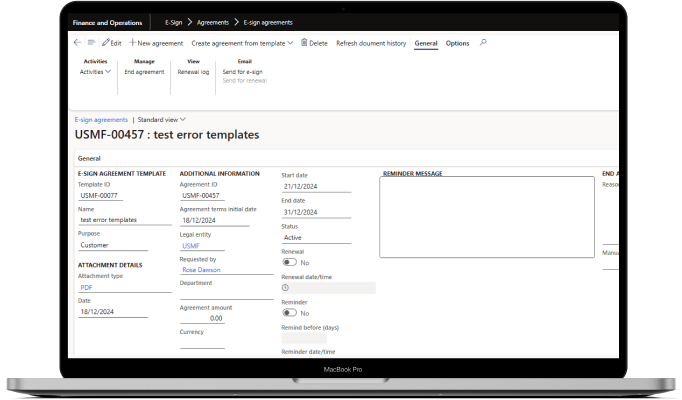Click the Renewal date/time clock icon
Image resolution: width=682 pixels, height=400 pixels.
[285, 287]
